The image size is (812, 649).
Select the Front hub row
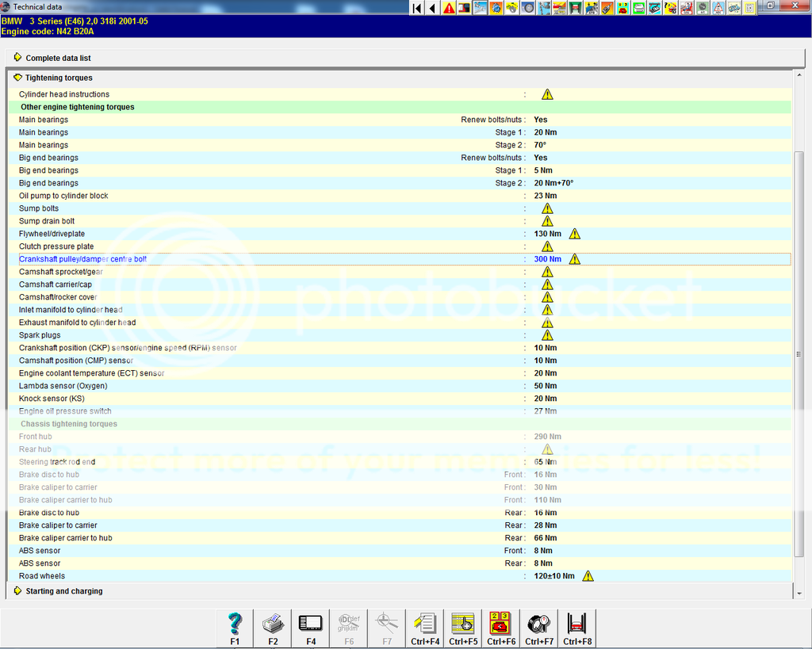(x=400, y=437)
